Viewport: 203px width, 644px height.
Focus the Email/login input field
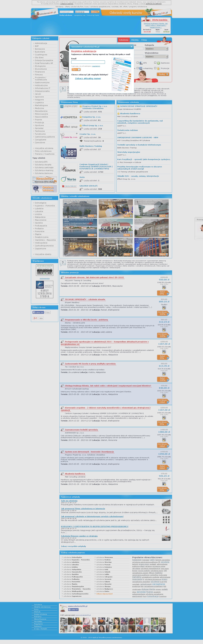(66, 12)
